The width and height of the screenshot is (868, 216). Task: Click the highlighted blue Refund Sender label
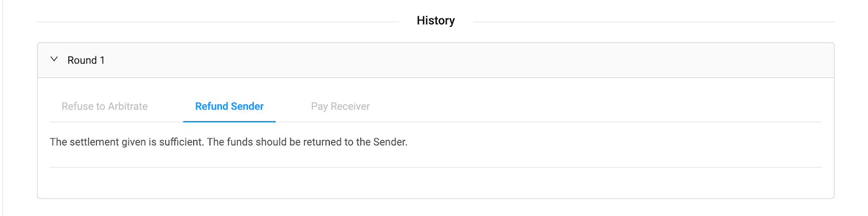[x=229, y=106]
